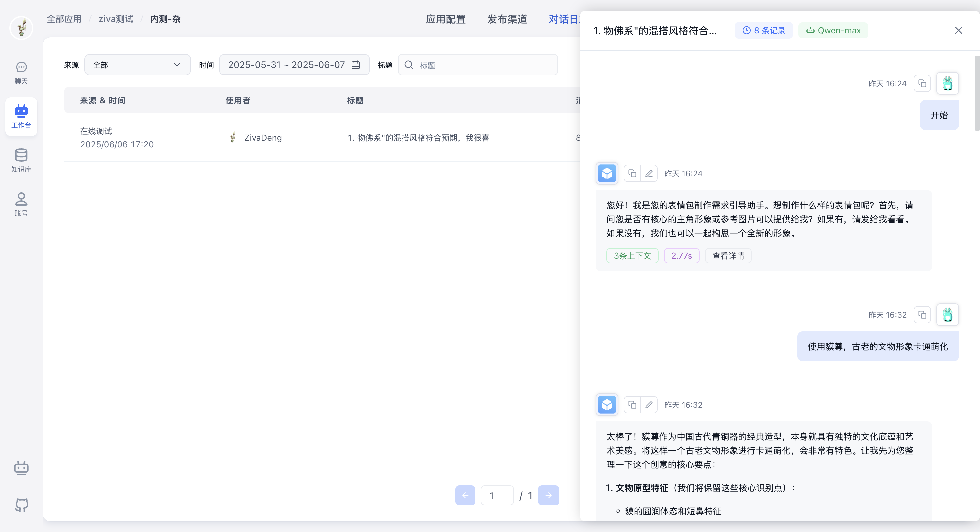
Task: Click user avatar beside 16:24 开始 message
Action: pyautogui.click(x=947, y=83)
